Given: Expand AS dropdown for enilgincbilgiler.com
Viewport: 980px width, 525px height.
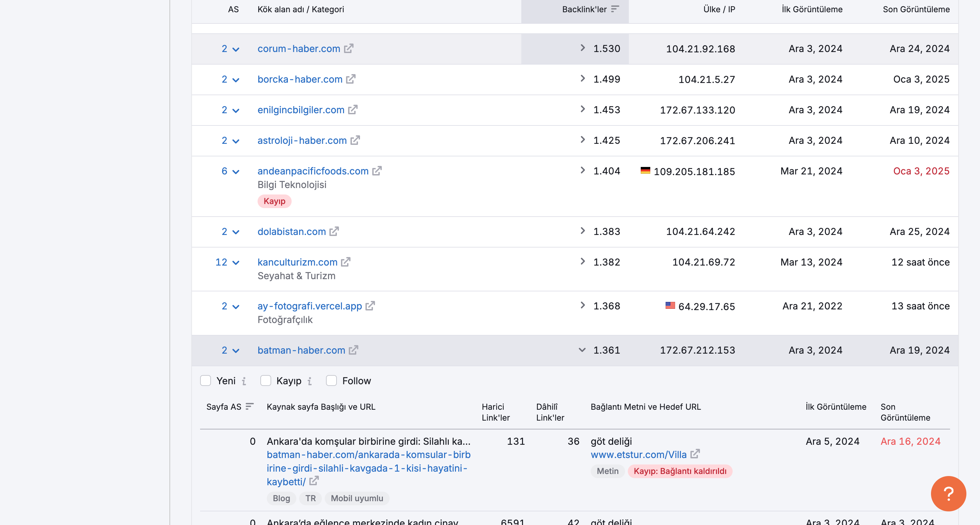Looking at the screenshot, I should (x=236, y=111).
